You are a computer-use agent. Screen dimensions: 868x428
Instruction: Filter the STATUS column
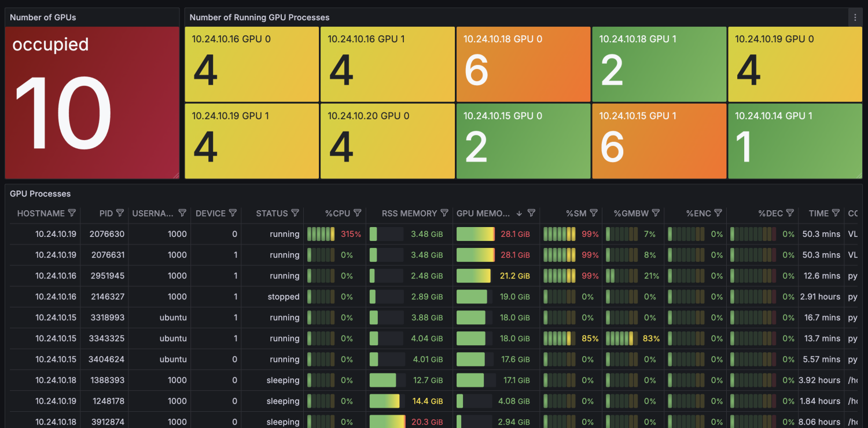coord(295,213)
